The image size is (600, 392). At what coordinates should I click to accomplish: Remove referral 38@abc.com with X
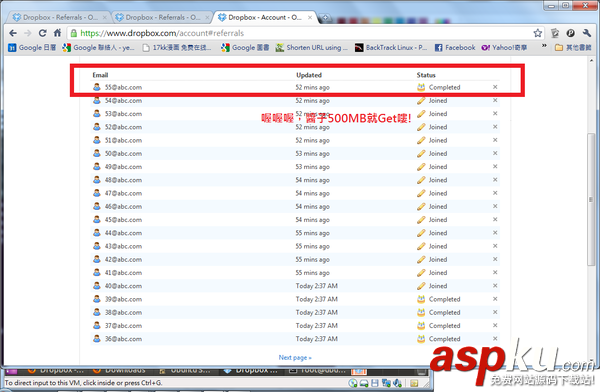click(x=495, y=312)
